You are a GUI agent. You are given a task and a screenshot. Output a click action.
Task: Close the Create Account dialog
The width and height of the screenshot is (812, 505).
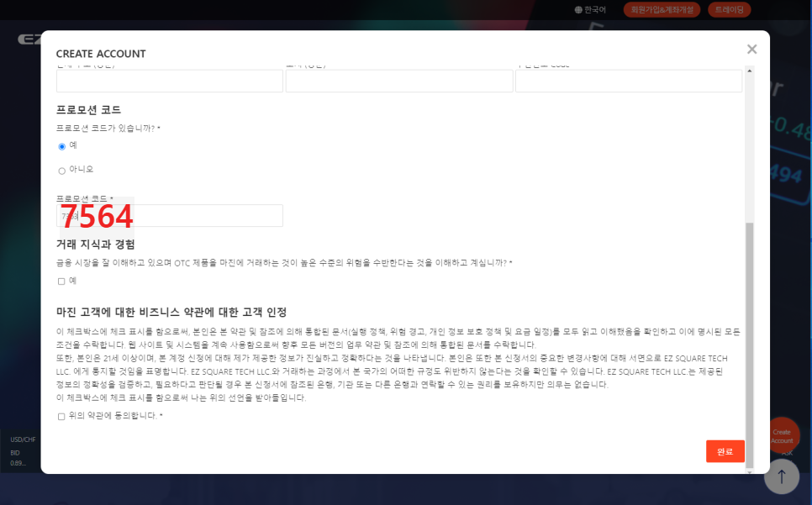point(752,49)
